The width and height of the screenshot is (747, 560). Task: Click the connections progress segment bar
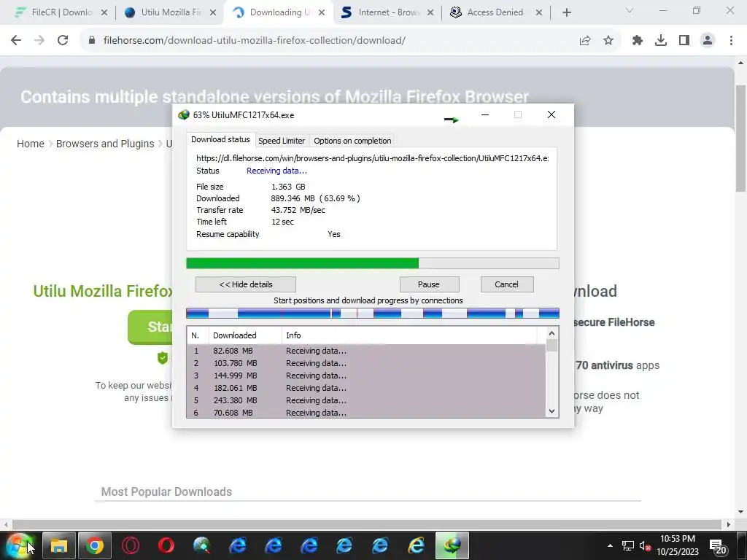tap(373, 314)
